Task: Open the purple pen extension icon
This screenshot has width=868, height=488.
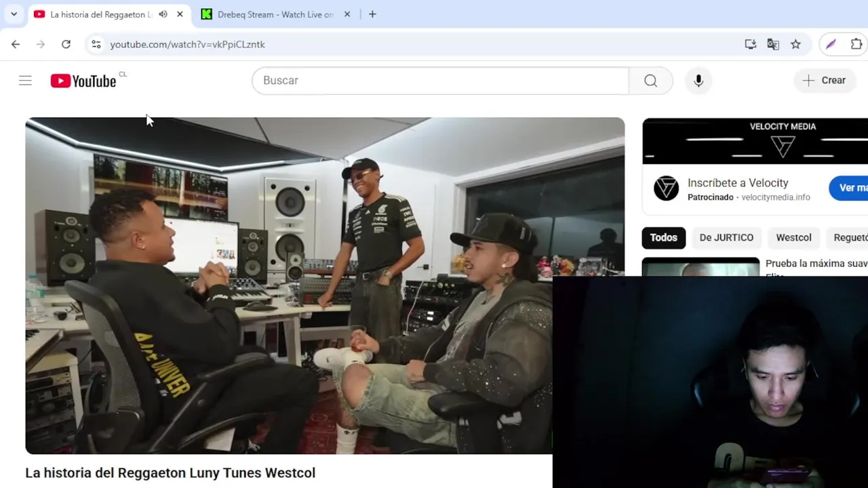Action: pos(831,44)
